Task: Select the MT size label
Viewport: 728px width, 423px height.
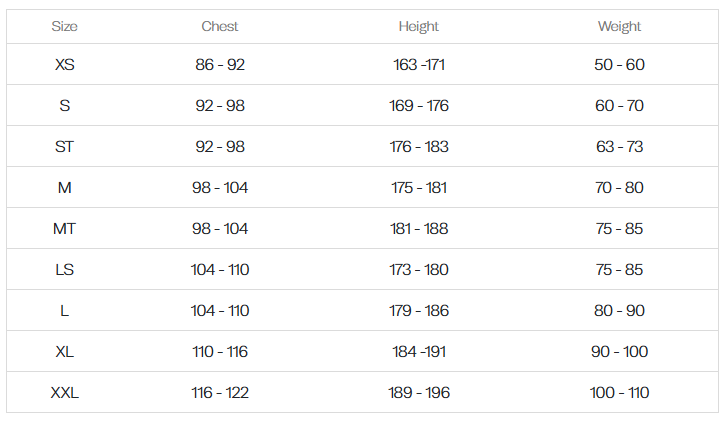Action: tap(65, 228)
